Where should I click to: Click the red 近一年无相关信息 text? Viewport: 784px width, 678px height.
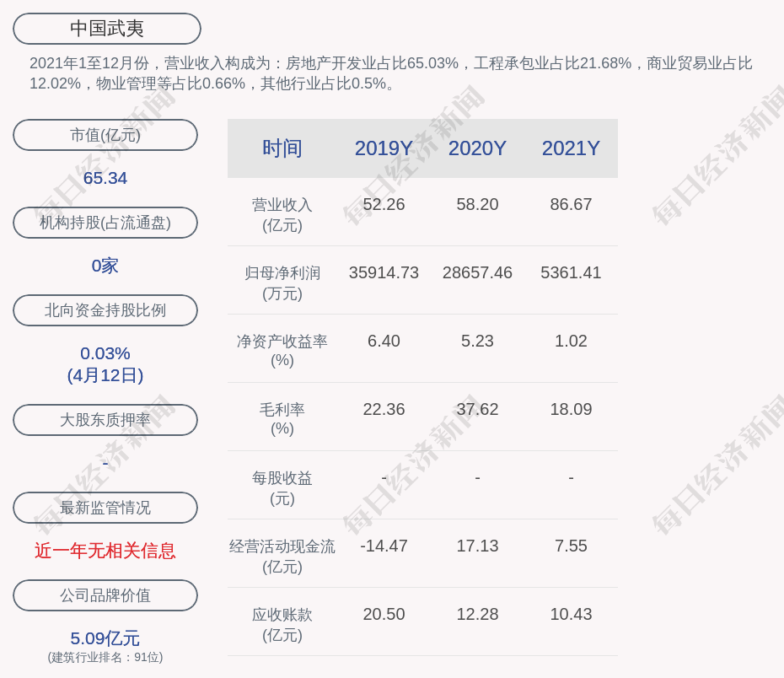[105, 551]
